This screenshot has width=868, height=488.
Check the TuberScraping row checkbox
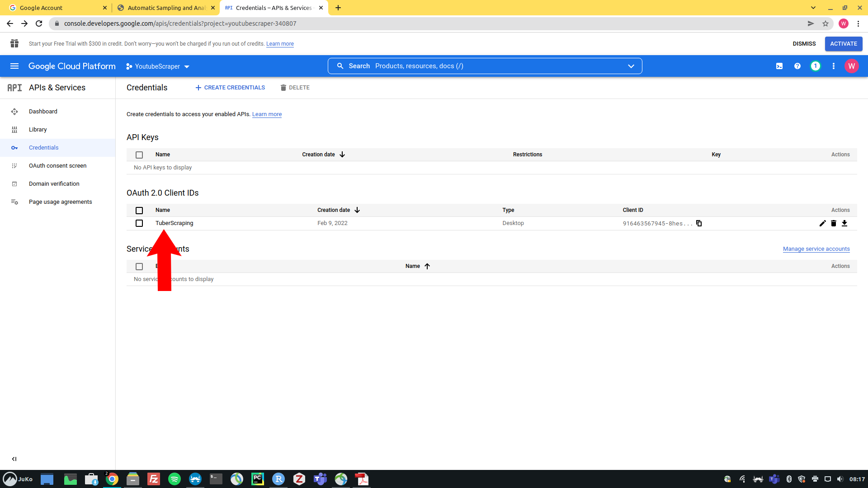pyautogui.click(x=139, y=223)
